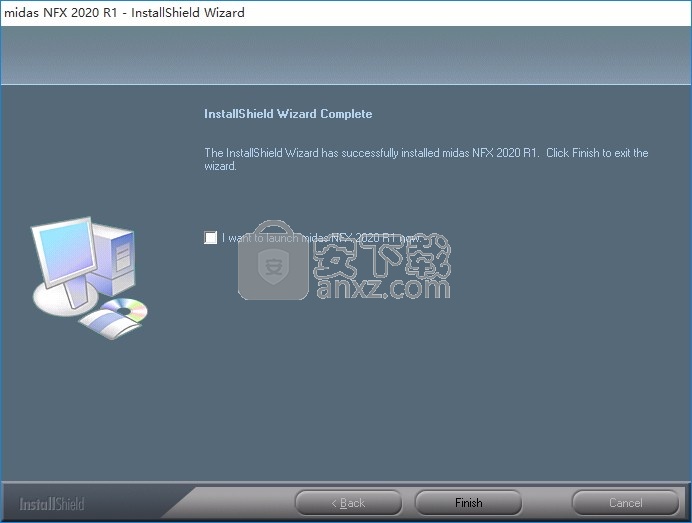Click the Finish button

click(468, 503)
